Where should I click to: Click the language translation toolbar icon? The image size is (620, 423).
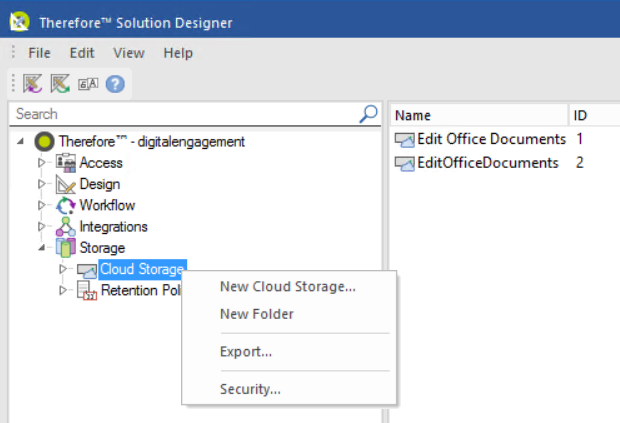click(x=88, y=84)
